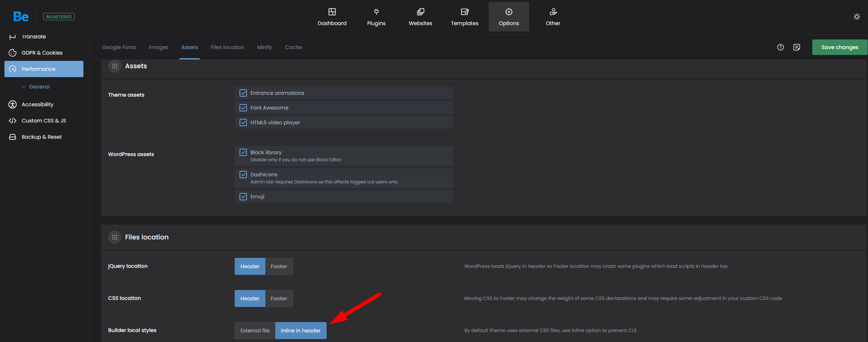The image size is (868, 342).
Task: Open the Other section
Action: pos(553,17)
